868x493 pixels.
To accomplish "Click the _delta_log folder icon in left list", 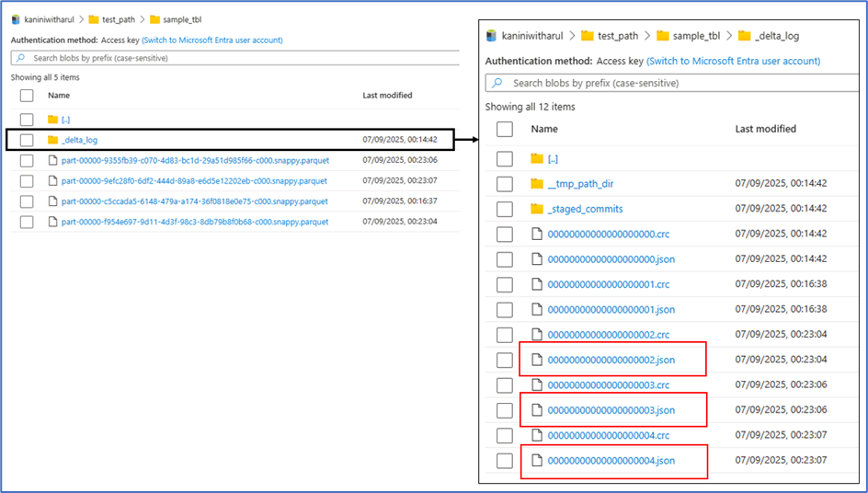I will point(53,140).
